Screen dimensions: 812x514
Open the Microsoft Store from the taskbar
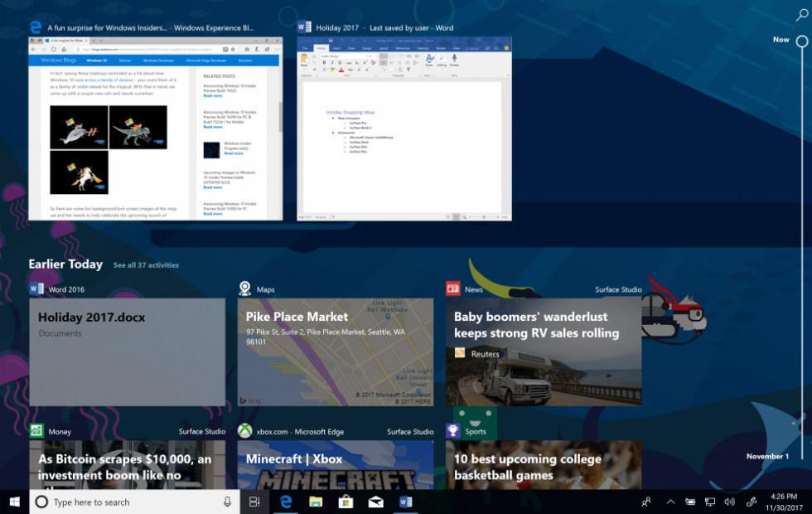(346, 502)
